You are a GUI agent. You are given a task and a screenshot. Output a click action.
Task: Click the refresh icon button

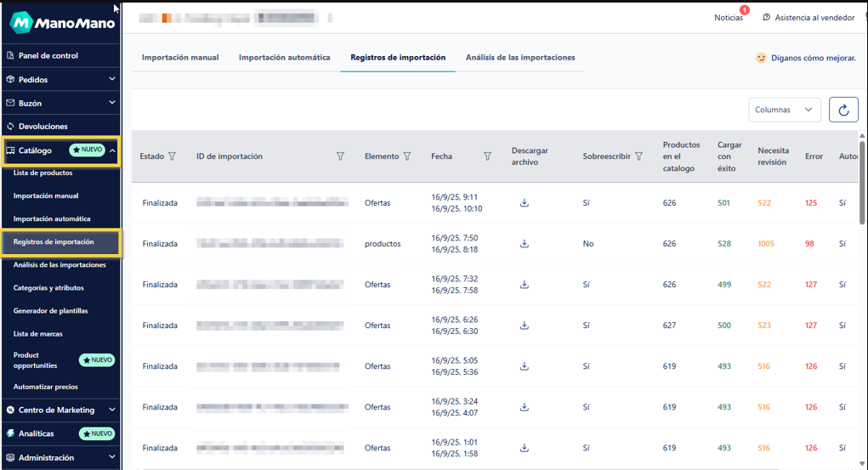click(x=843, y=110)
